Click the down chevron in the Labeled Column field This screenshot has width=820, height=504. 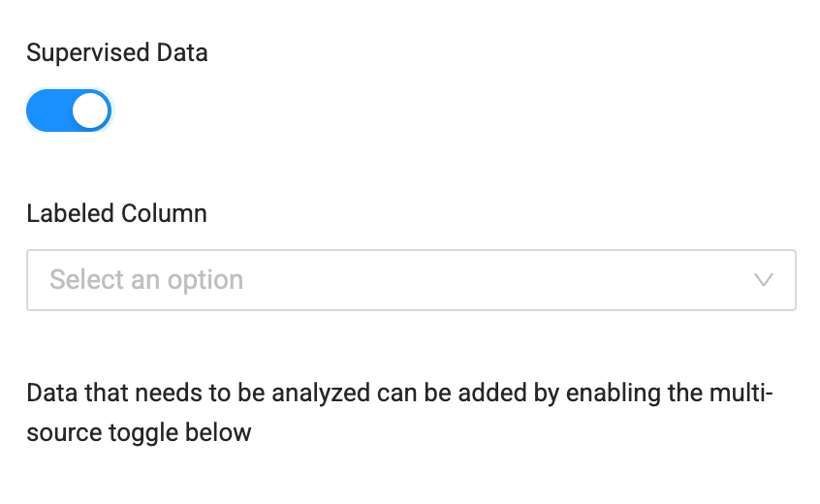point(764,280)
